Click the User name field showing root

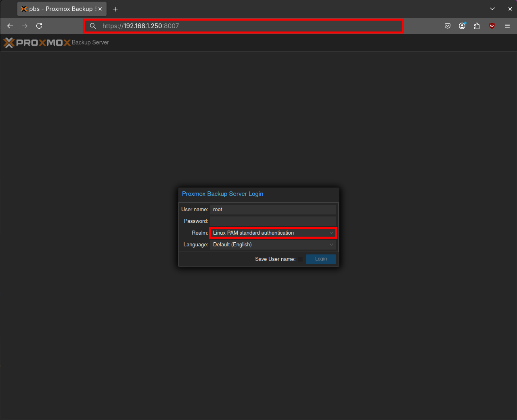click(x=273, y=209)
